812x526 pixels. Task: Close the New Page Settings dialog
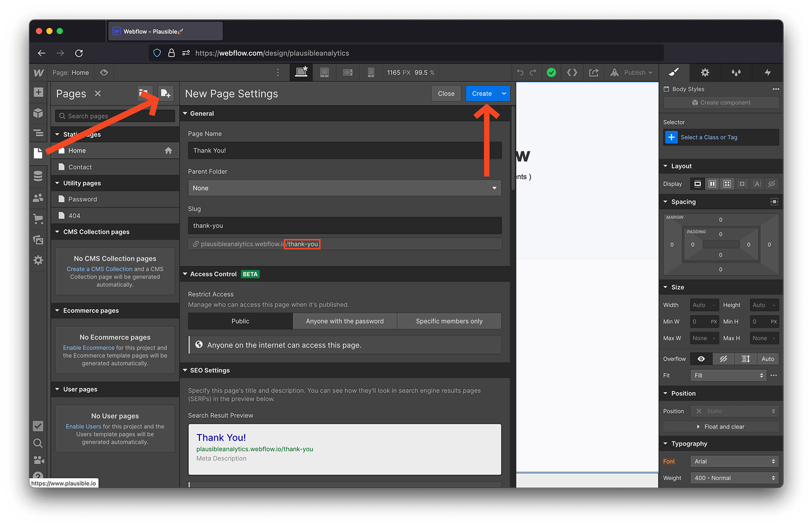click(x=446, y=93)
